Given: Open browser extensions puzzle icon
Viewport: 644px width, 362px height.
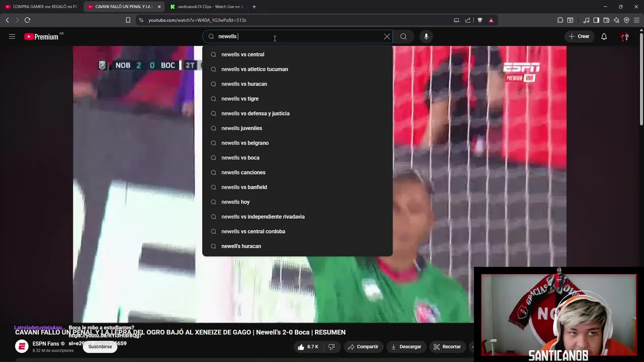Looking at the screenshot, I should (x=560, y=20).
